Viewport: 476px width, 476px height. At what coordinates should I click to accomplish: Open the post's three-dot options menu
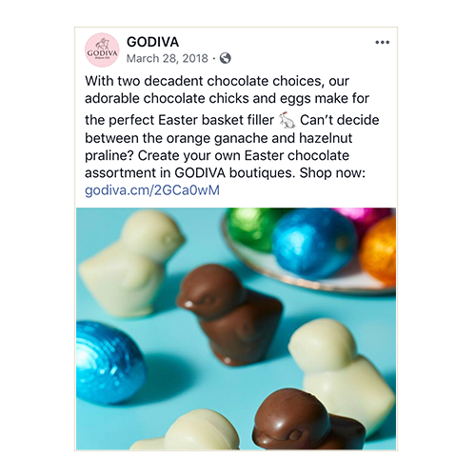[x=382, y=42]
